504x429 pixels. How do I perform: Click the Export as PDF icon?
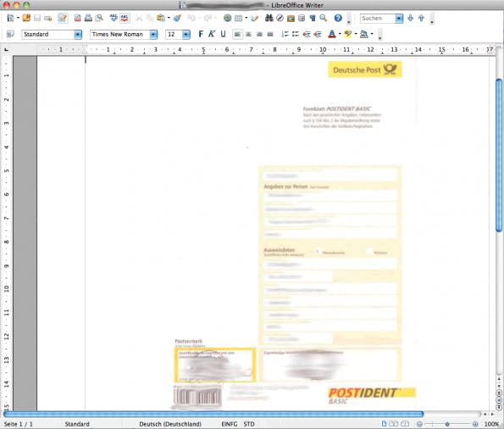(77, 18)
